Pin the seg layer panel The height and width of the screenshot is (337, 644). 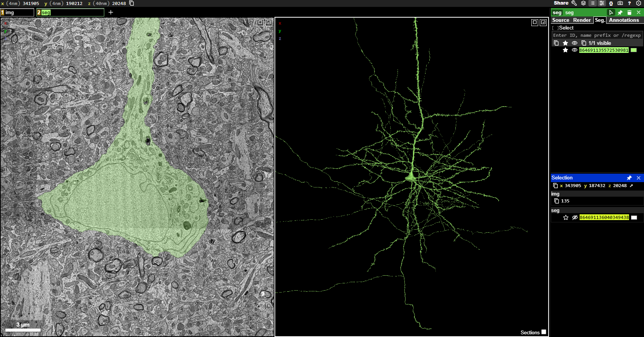[620, 12]
